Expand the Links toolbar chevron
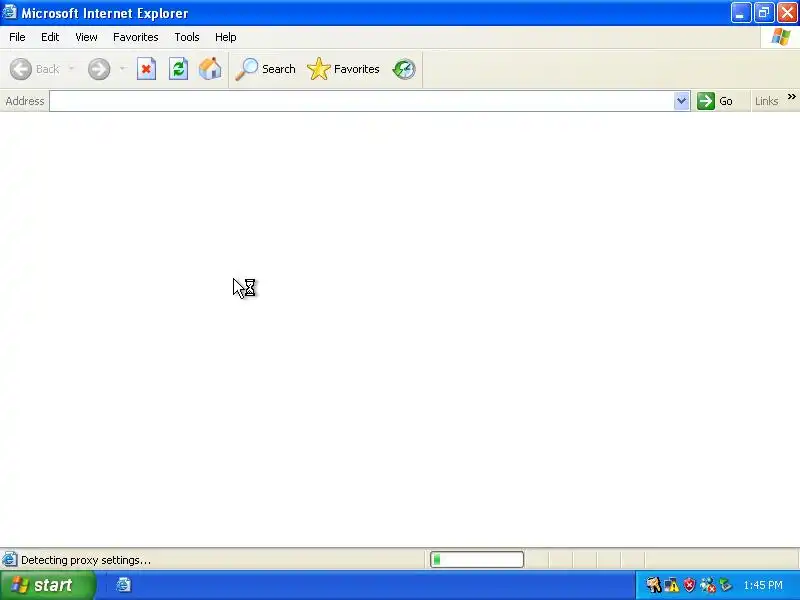800x600 pixels. click(791, 96)
